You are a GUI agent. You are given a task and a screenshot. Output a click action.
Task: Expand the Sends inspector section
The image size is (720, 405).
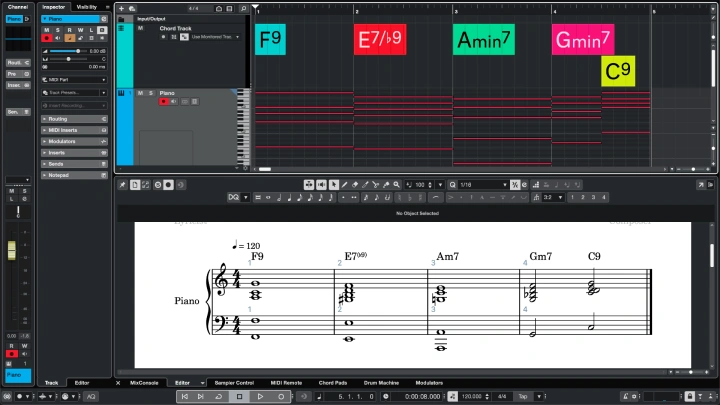(74, 164)
